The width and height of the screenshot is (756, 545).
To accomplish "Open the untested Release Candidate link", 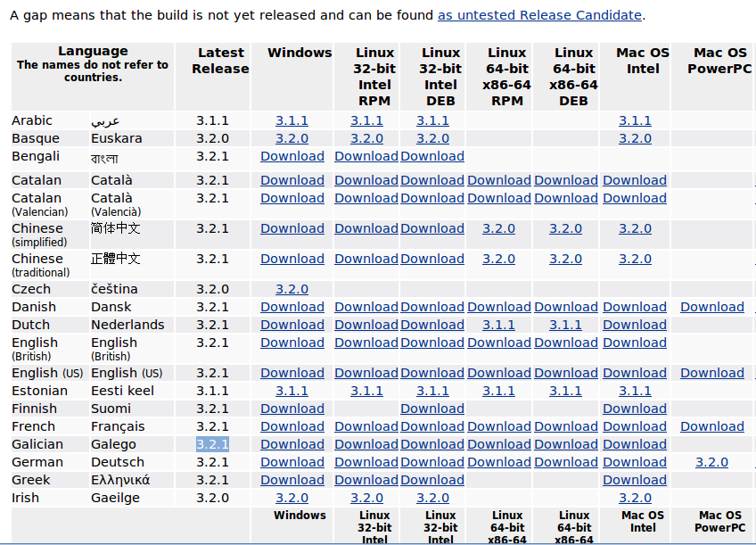I will coord(539,15).
